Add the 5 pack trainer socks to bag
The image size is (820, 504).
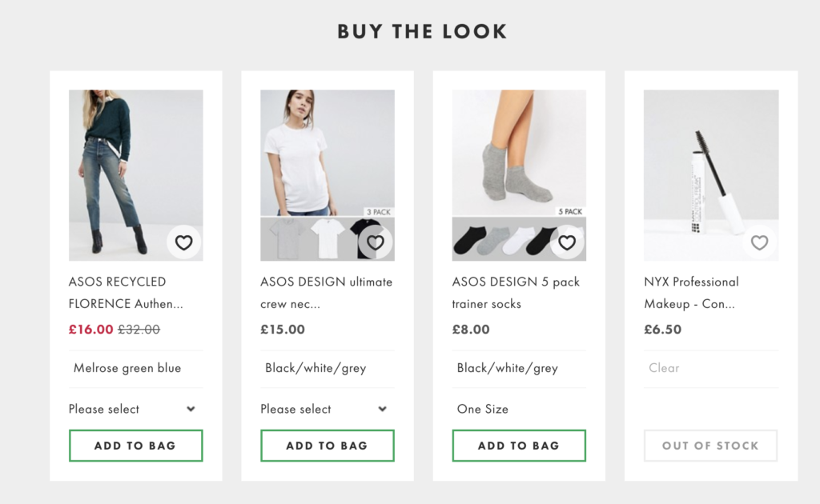(518, 446)
